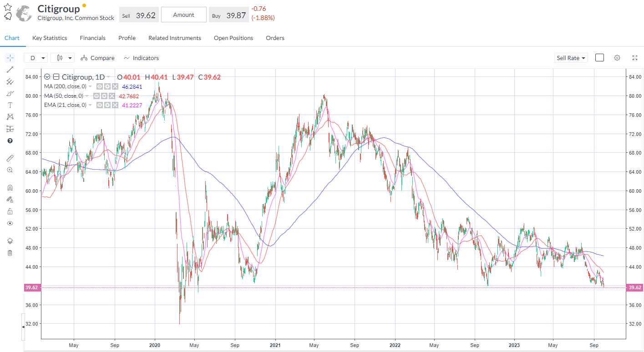The height and width of the screenshot is (352, 644).
Task: Open the chart settings gear
Action: click(x=617, y=58)
